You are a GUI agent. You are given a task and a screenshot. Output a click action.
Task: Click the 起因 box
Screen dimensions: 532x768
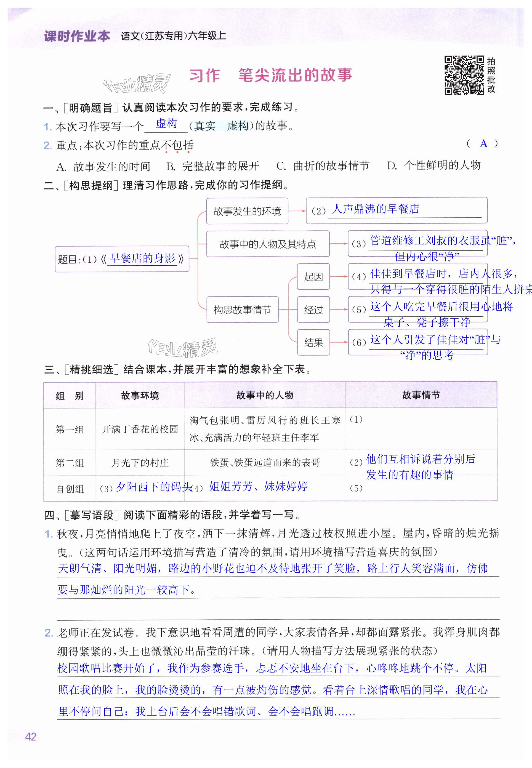(x=313, y=276)
